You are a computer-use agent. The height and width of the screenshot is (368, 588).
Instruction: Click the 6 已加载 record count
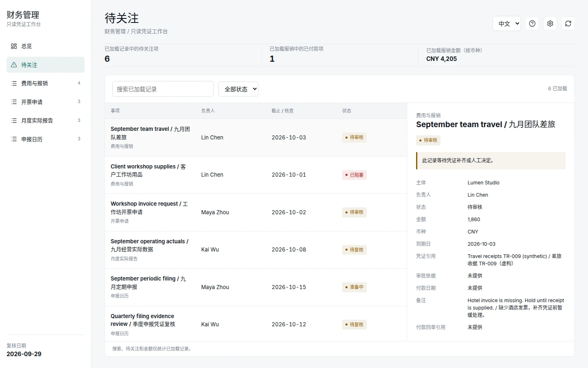pos(557,89)
